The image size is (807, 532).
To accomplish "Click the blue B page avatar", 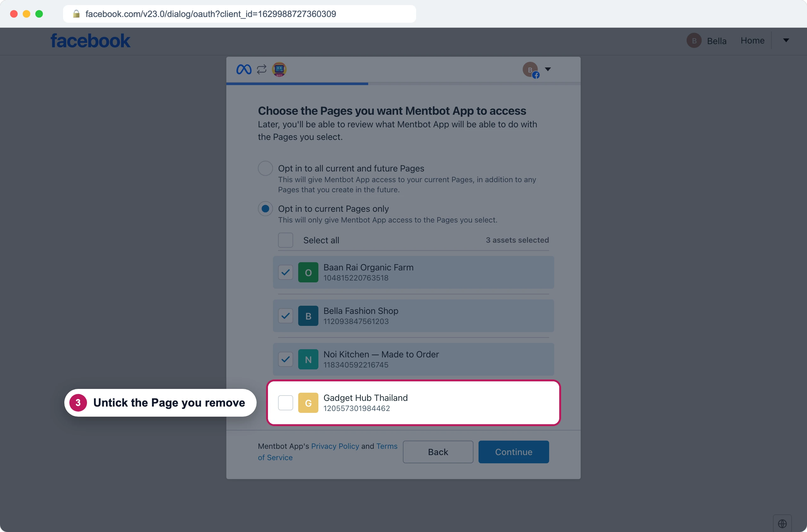I will [x=308, y=316].
